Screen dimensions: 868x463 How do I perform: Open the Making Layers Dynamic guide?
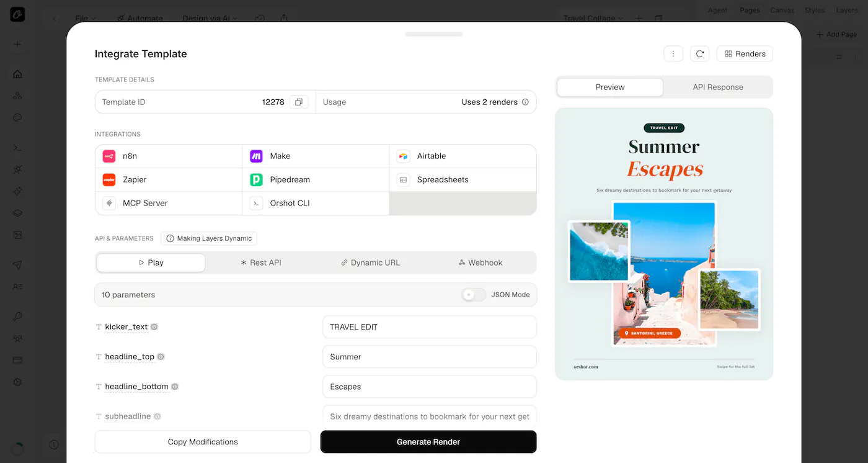[x=209, y=238]
